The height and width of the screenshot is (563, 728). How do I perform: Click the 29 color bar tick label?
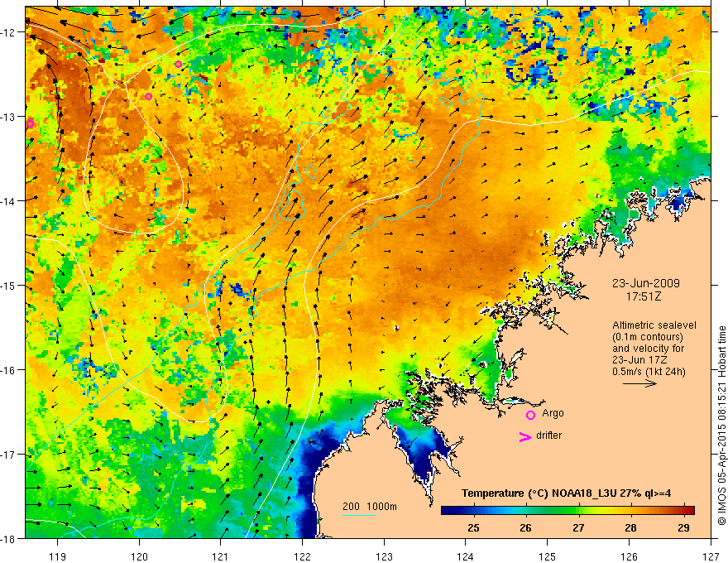(x=683, y=527)
